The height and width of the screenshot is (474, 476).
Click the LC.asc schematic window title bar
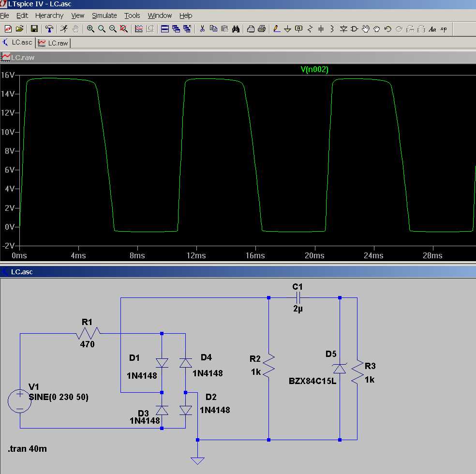pyautogui.click(x=238, y=272)
